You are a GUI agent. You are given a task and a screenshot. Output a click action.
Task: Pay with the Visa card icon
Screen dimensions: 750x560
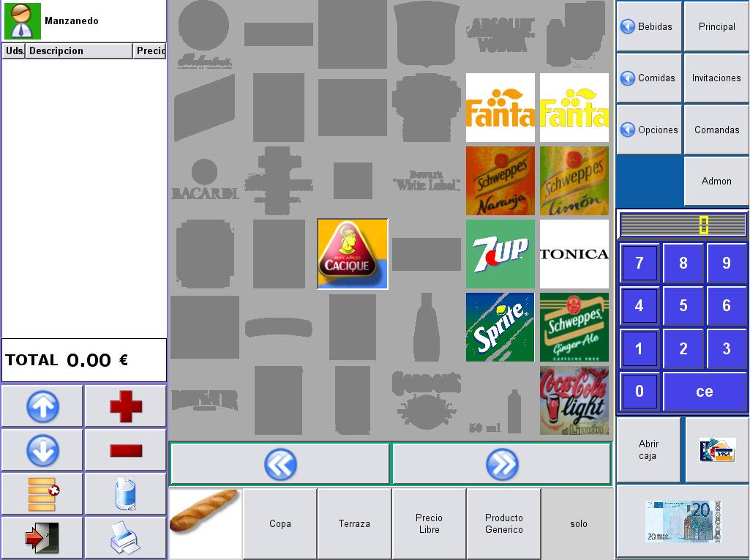point(716,450)
